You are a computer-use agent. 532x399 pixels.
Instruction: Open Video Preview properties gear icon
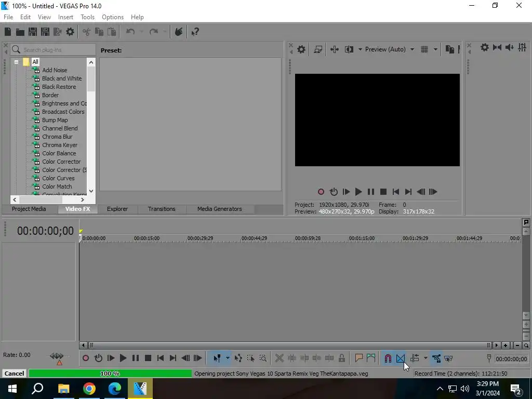(301, 49)
